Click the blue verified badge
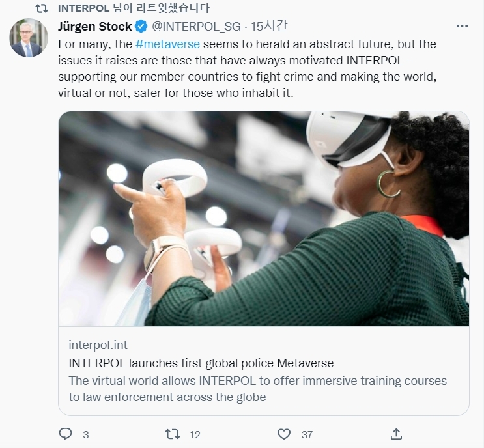 coord(141,27)
